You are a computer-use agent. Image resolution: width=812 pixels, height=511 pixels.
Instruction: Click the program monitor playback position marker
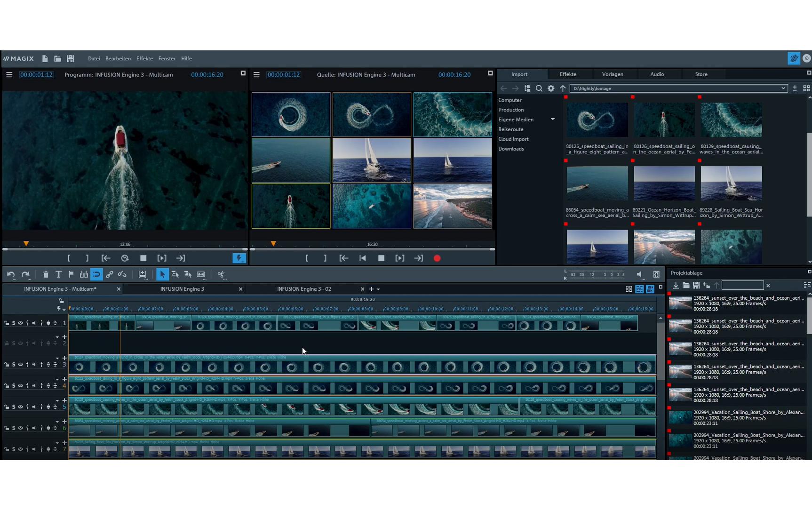[x=26, y=244]
